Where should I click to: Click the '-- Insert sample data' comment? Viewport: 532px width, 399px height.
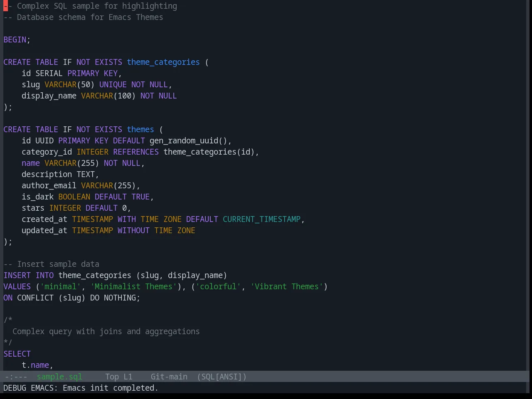(x=52, y=264)
